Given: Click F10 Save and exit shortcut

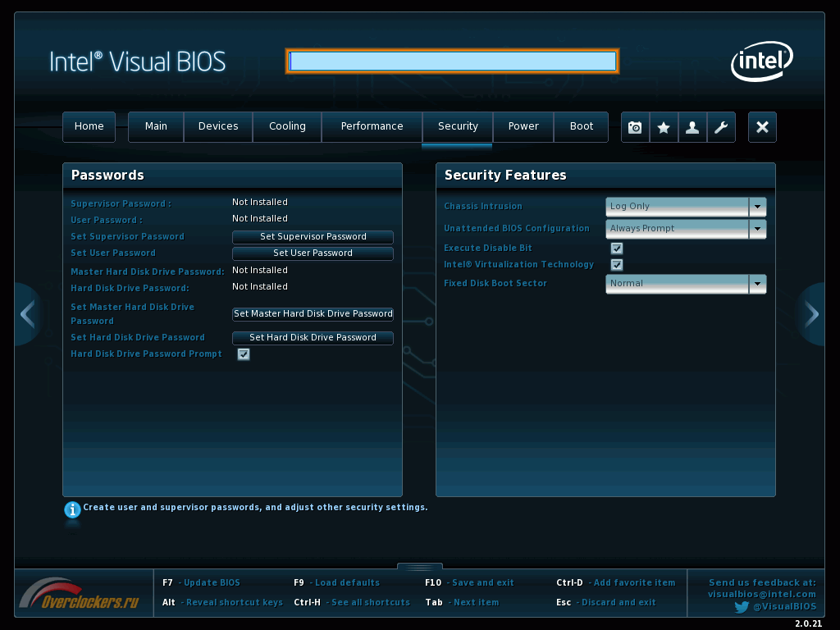Looking at the screenshot, I should click(469, 583).
